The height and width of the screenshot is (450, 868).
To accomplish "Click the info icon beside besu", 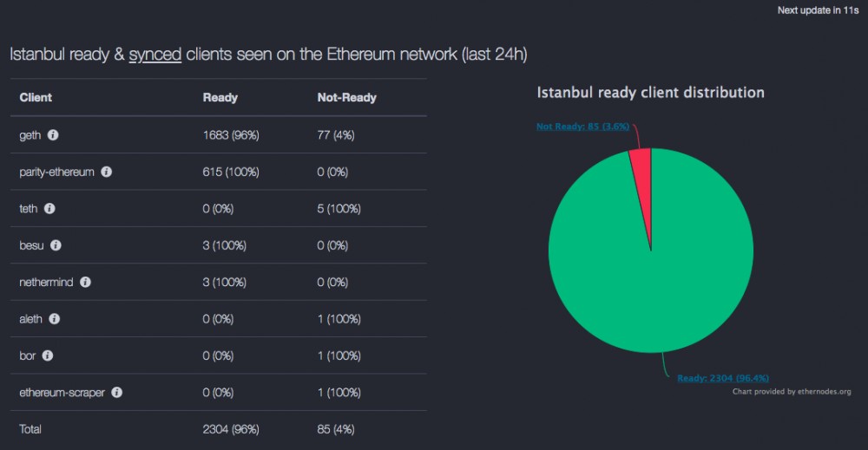I will (x=56, y=245).
